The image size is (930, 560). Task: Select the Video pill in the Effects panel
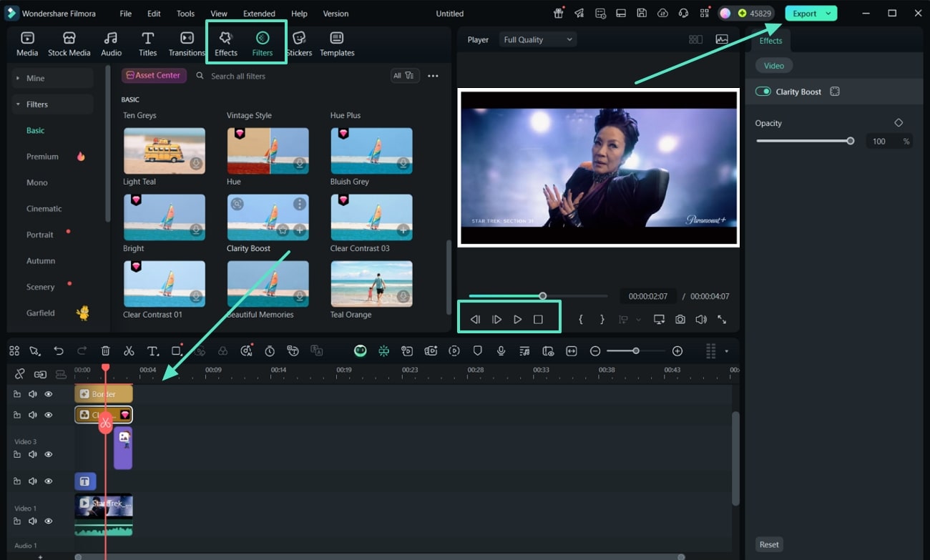pos(774,66)
